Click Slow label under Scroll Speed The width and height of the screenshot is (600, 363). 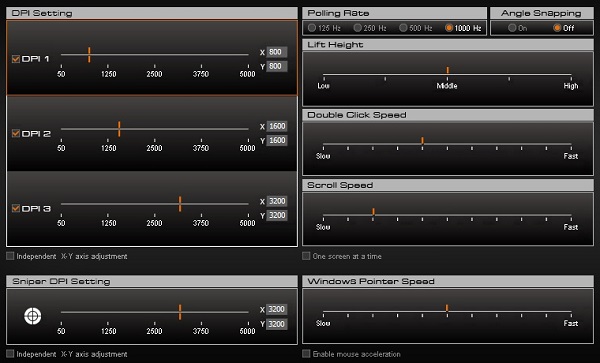pos(323,227)
